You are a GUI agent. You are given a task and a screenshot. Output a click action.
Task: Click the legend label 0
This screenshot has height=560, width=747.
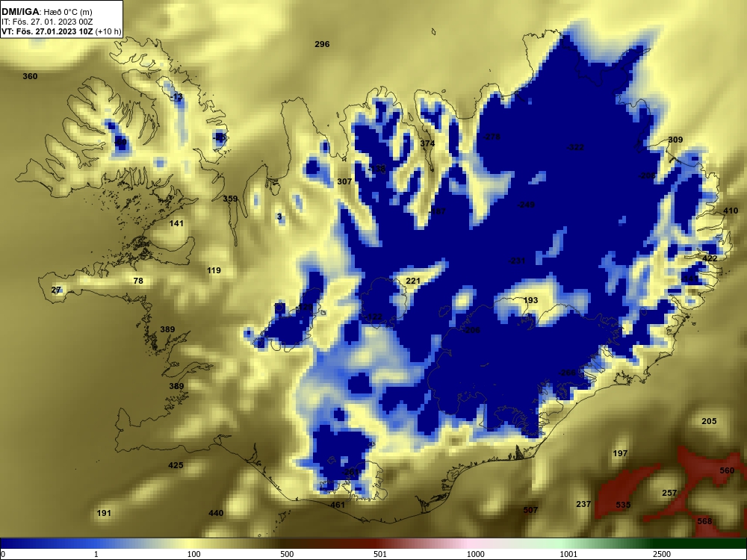point(3,554)
